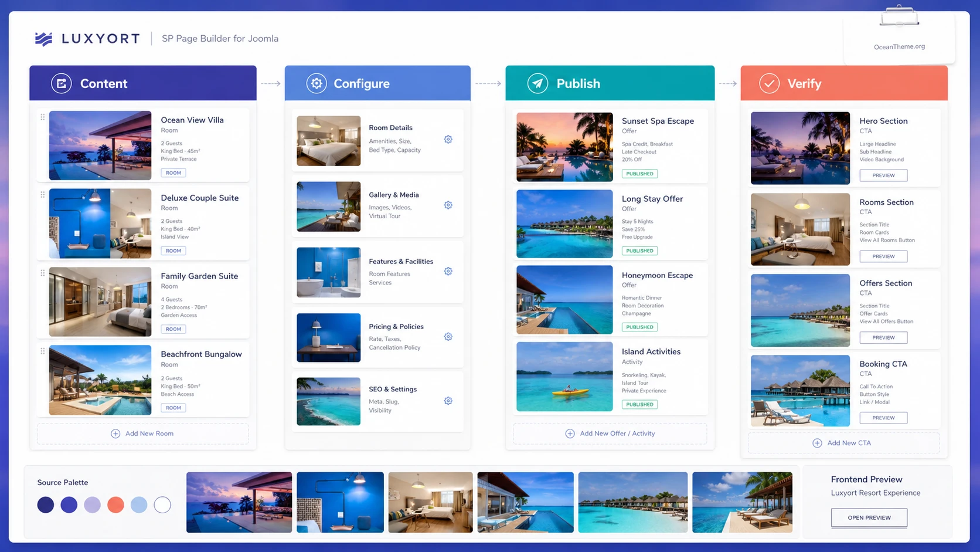Click the Content column edit icon
The width and height of the screenshot is (980, 552).
[61, 83]
